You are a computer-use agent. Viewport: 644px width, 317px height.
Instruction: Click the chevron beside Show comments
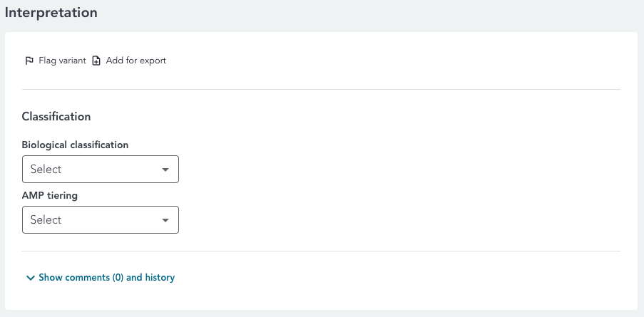click(x=30, y=278)
